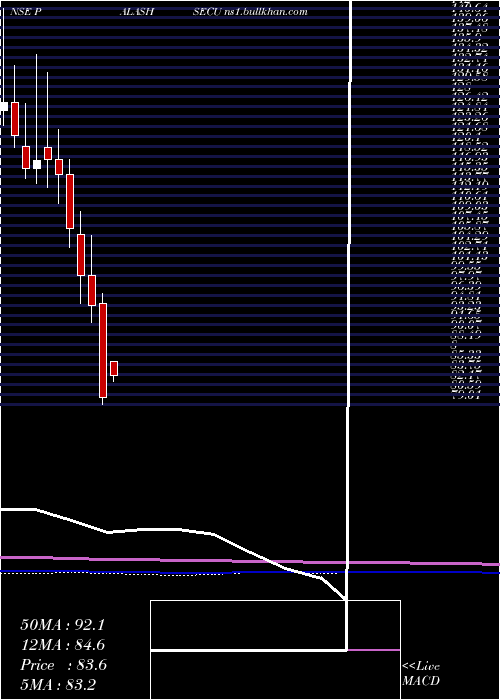Click the 'SECU ns1.bullkhan.com' watermark title
The width and height of the screenshot is (500, 700).
[x=250, y=12]
